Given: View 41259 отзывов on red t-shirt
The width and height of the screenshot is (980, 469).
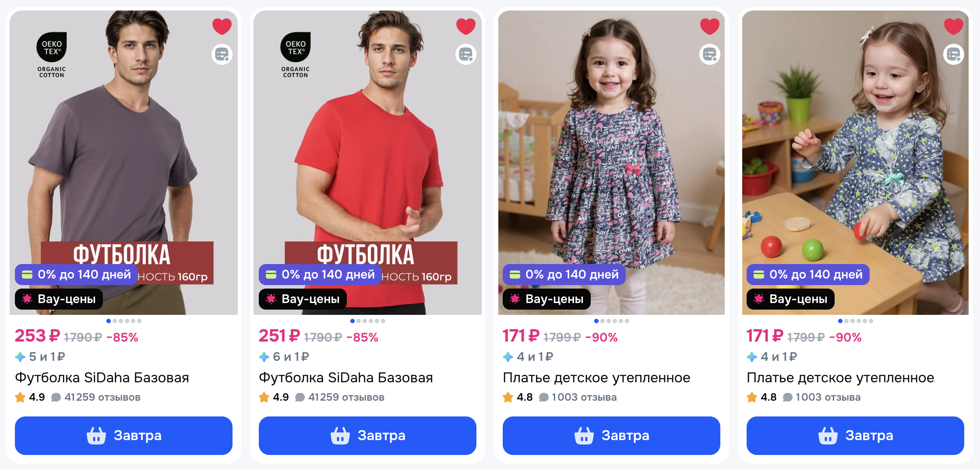Looking at the screenshot, I should (x=346, y=397).
